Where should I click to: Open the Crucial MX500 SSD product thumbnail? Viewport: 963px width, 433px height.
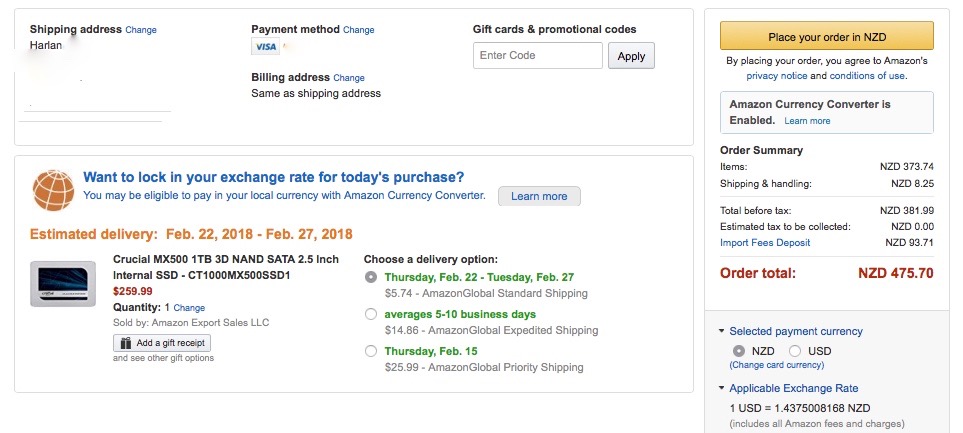[x=63, y=284]
